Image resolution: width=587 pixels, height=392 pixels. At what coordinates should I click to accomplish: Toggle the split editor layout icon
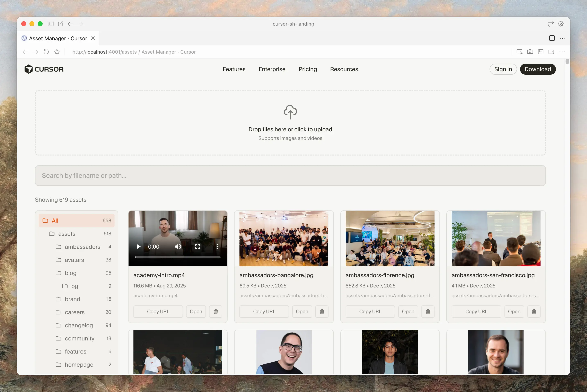tap(552, 38)
